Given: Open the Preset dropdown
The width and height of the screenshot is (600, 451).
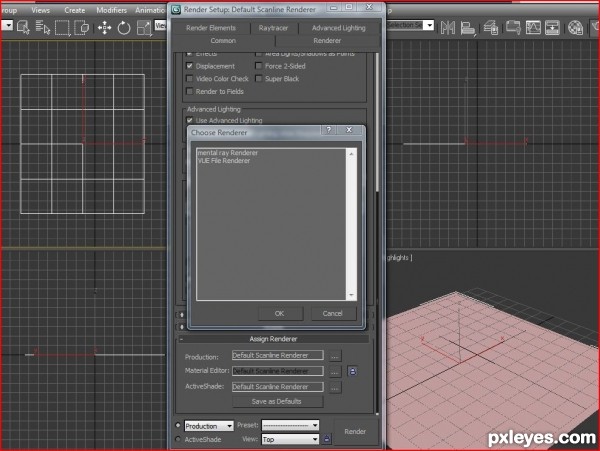Looking at the screenshot, I should 290,425.
